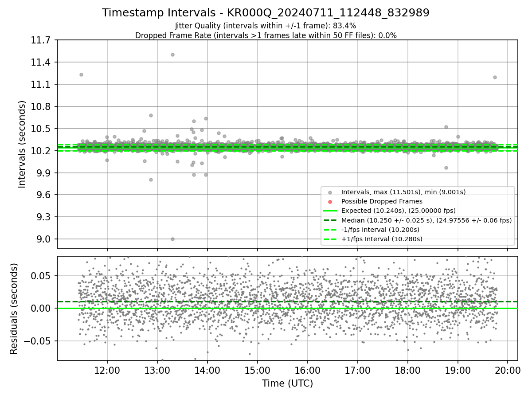Click the plot title 'Timestamp Intervals - KR000Q_20240711_112448_832989'

coord(266,13)
